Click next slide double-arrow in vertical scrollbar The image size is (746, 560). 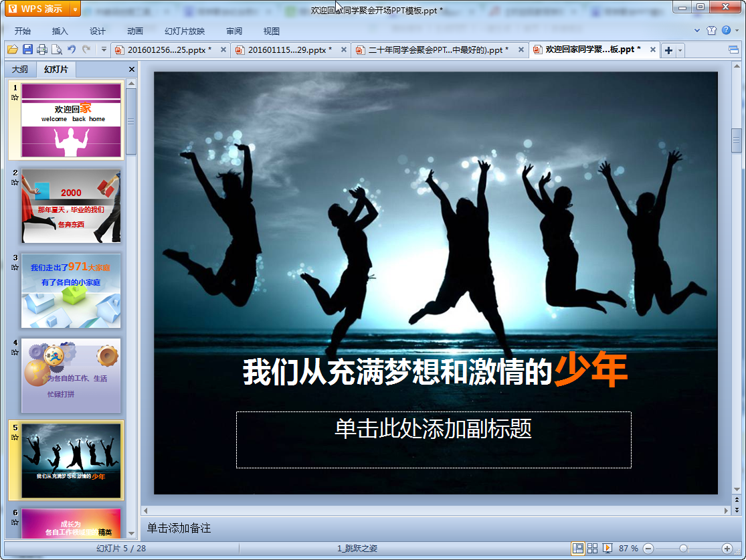(x=737, y=510)
